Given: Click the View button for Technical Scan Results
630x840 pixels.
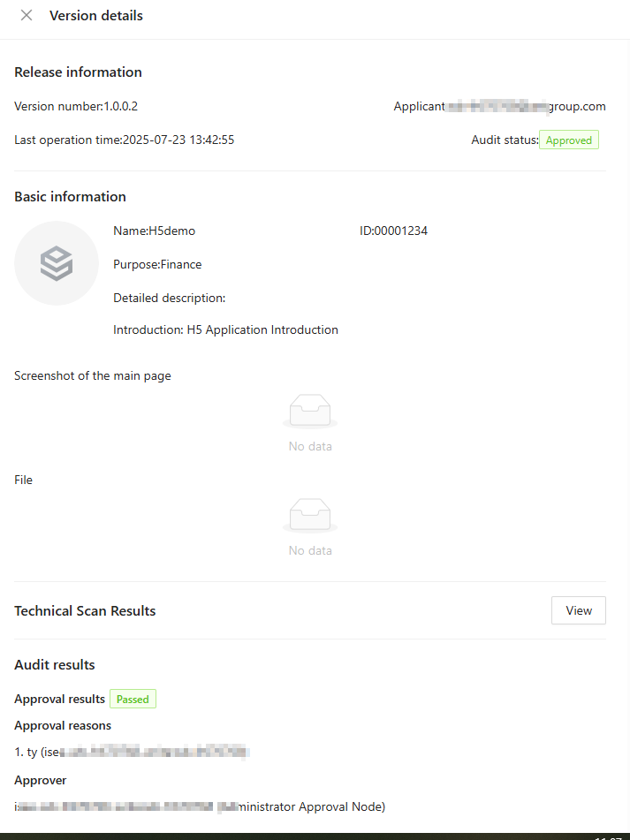Looking at the screenshot, I should pos(578,610).
